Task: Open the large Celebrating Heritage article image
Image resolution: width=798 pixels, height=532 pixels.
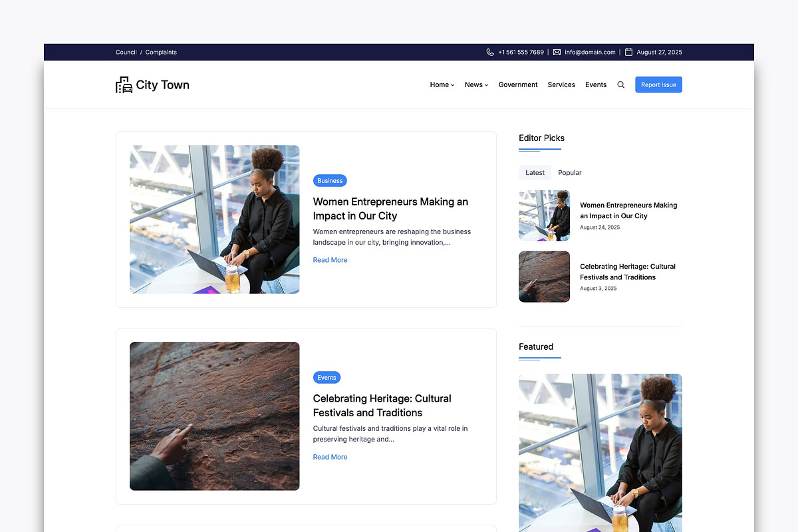Action: [x=214, y=416]
